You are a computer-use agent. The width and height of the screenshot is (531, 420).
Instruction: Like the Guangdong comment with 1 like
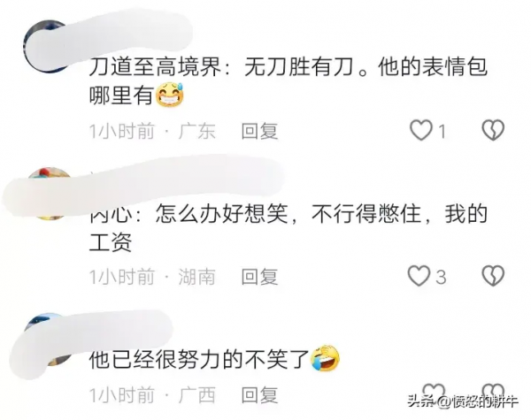421,130
